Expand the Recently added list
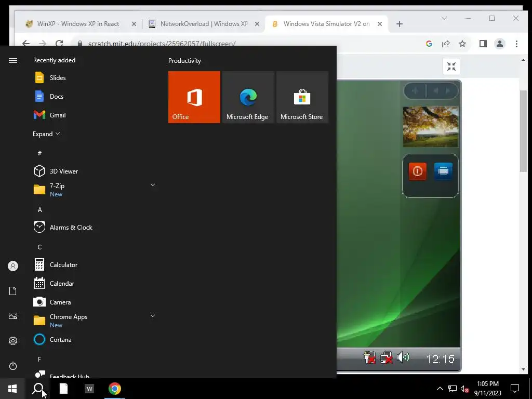 [x=46, y=134]
